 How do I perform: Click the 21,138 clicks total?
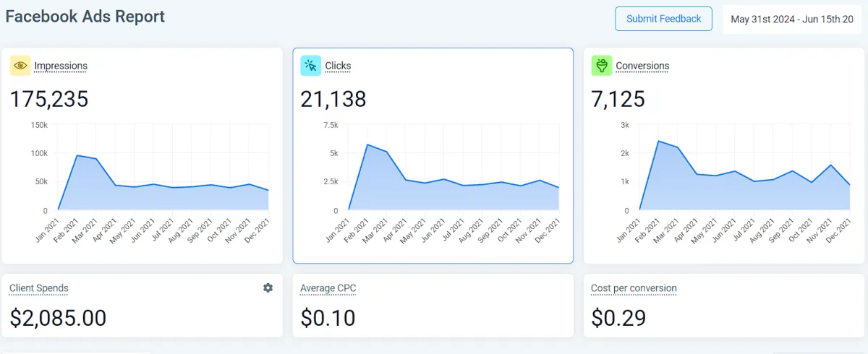pos(333,99)
